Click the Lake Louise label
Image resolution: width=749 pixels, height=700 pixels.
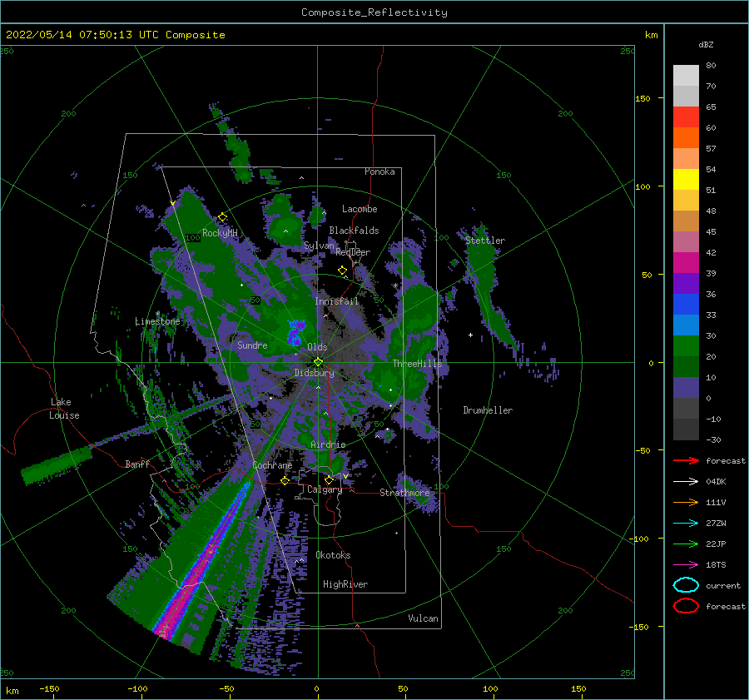(64, 409)
